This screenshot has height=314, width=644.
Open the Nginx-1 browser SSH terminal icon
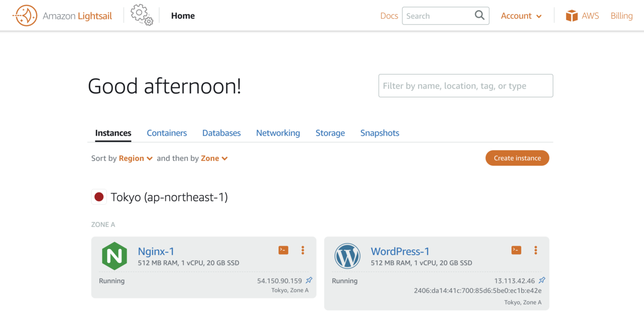click(x=283, y=250)
